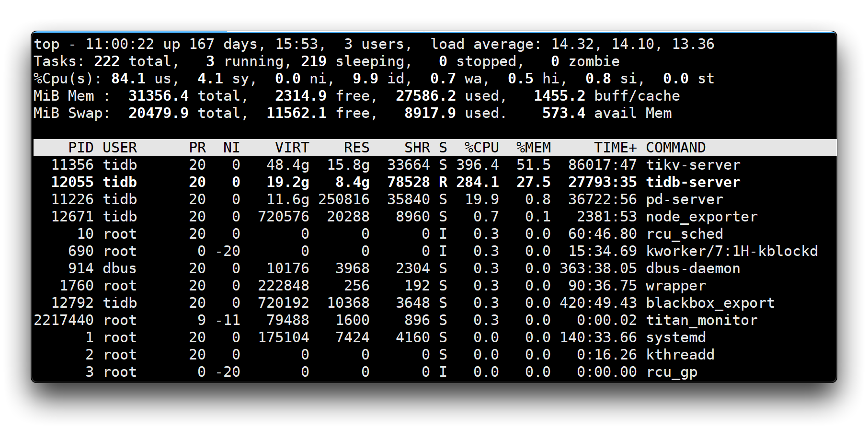Click the 27793:35 time value
This screenshot has width=868, height=429.
(603, 182)
